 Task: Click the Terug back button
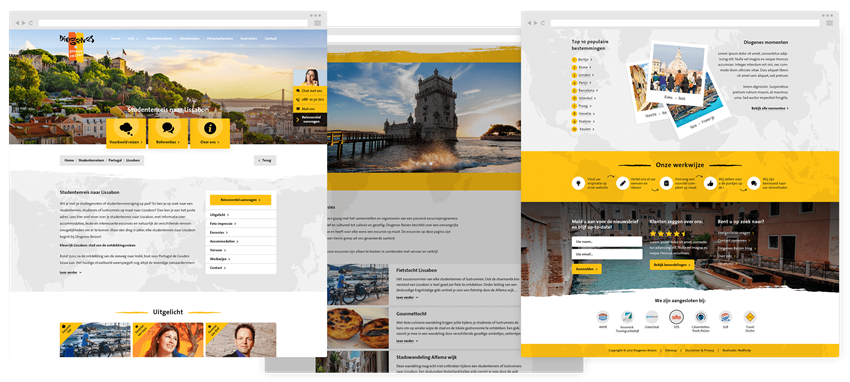[265, 160]
